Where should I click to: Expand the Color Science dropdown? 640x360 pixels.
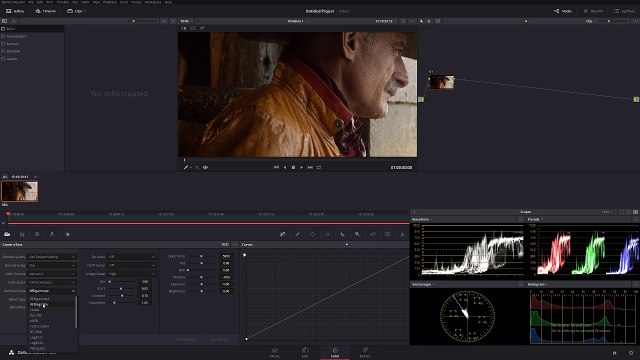click(52, 274)
